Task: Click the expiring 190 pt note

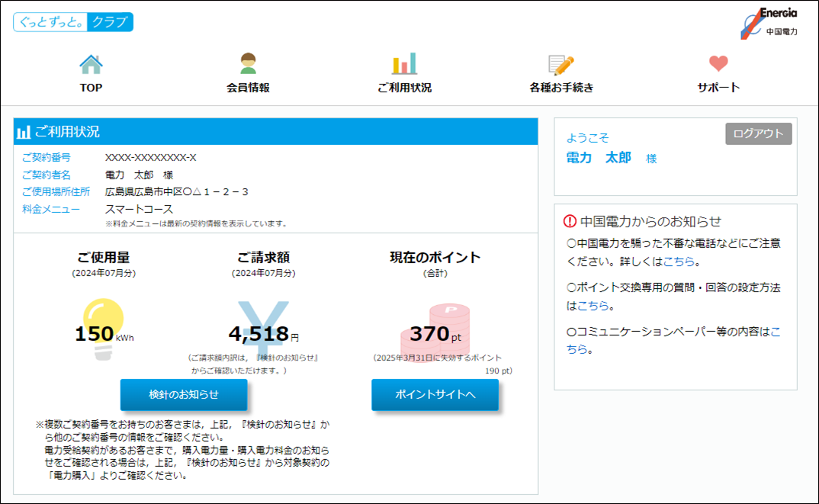Action: pyautogui.click(x=442, y=364)
